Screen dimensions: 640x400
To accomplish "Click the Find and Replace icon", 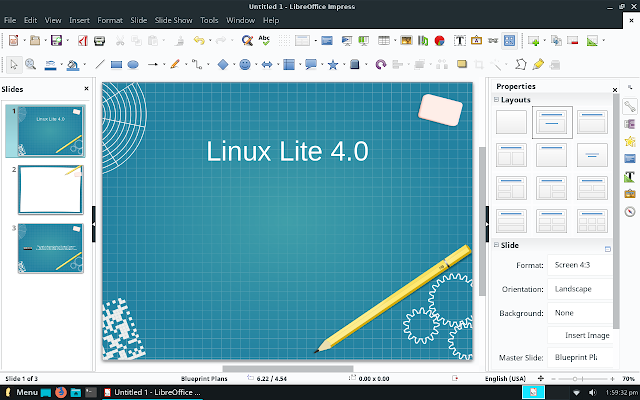I will 247,40.
